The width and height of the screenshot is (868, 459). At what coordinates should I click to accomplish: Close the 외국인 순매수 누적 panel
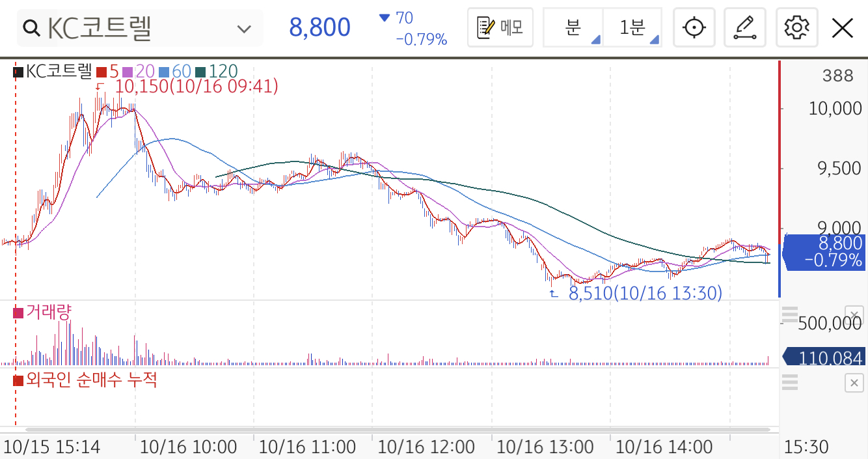pos(854,383)
